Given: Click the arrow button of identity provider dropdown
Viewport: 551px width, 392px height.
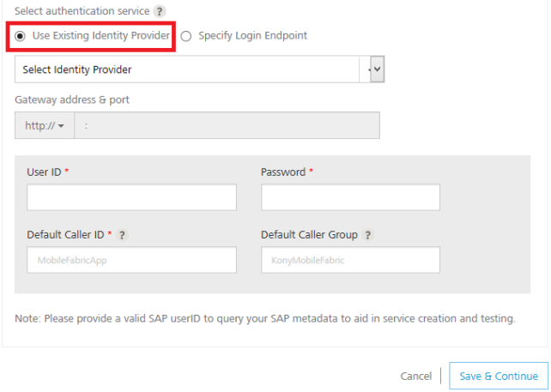Looking at the screenshot, I should coord(377,69).
